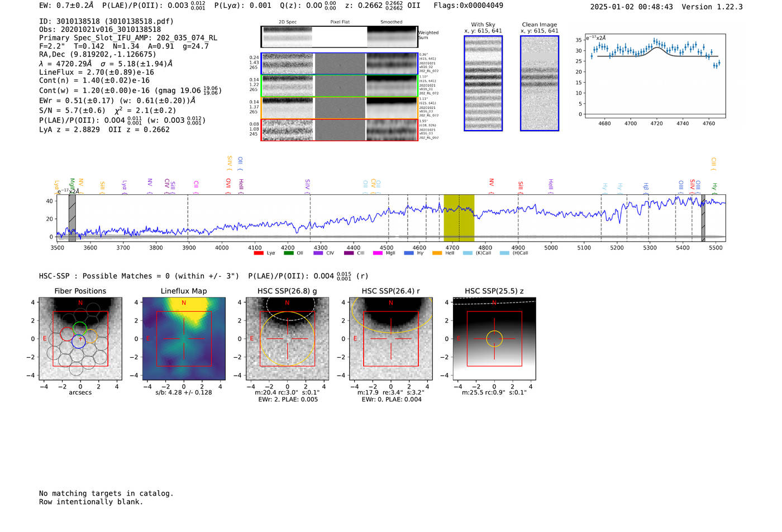Click the HSC-SSP Possible Matches text
Screen dimensions: 782x532
click(139, 276)
